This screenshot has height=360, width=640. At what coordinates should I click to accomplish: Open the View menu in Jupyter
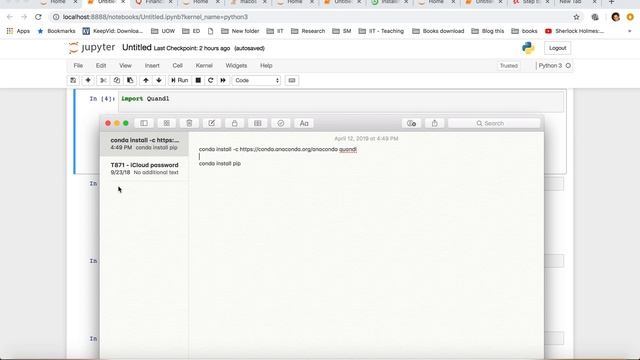point(125,65)
